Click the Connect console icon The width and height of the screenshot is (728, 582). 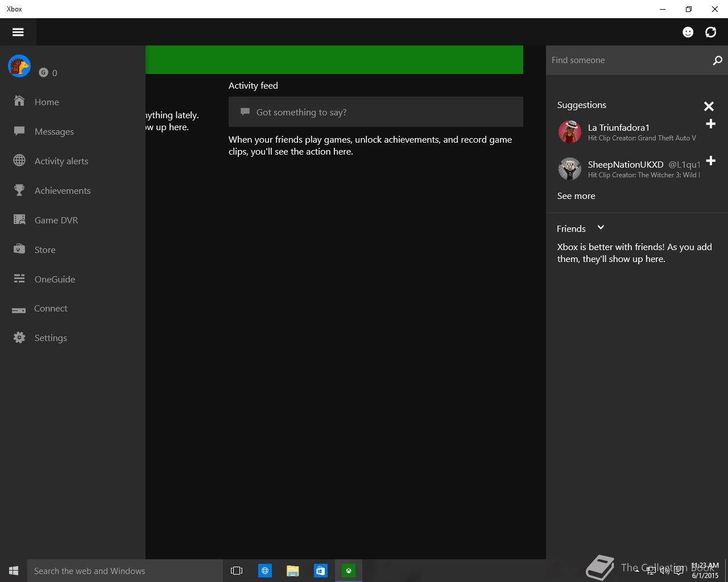19,310
